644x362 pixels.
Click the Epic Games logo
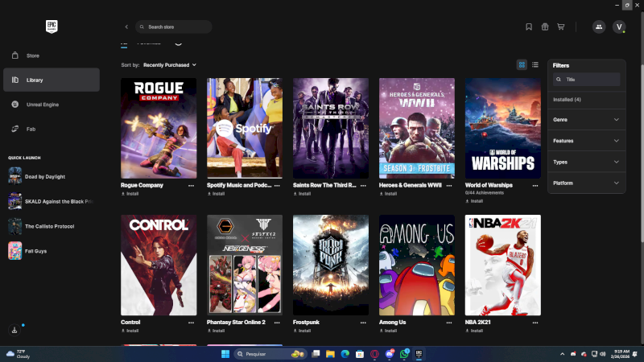point(52,27)
